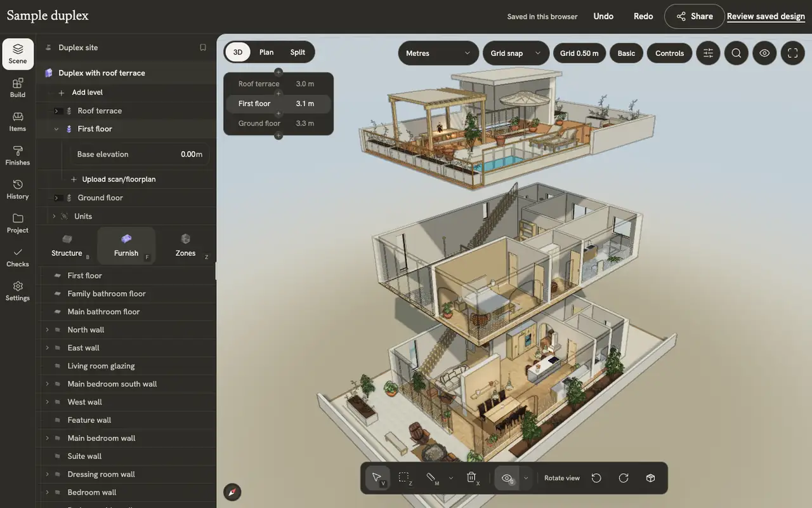Click Add level in the tree
This screenshot has height=508, width=812.
(x=87, y=93)
